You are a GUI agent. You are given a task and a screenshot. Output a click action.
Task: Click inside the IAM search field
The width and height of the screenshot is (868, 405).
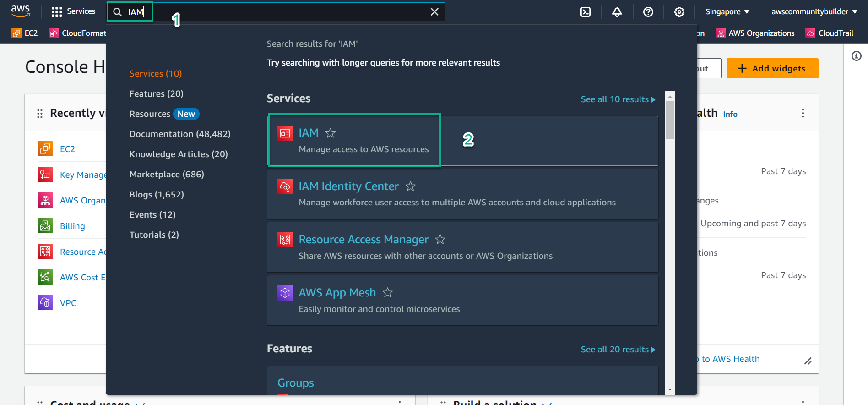[276, 12]
